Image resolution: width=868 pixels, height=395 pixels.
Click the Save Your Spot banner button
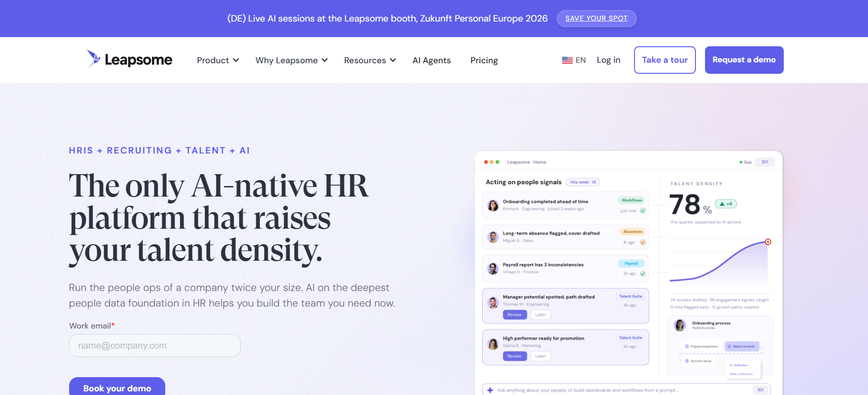point(597,18)
